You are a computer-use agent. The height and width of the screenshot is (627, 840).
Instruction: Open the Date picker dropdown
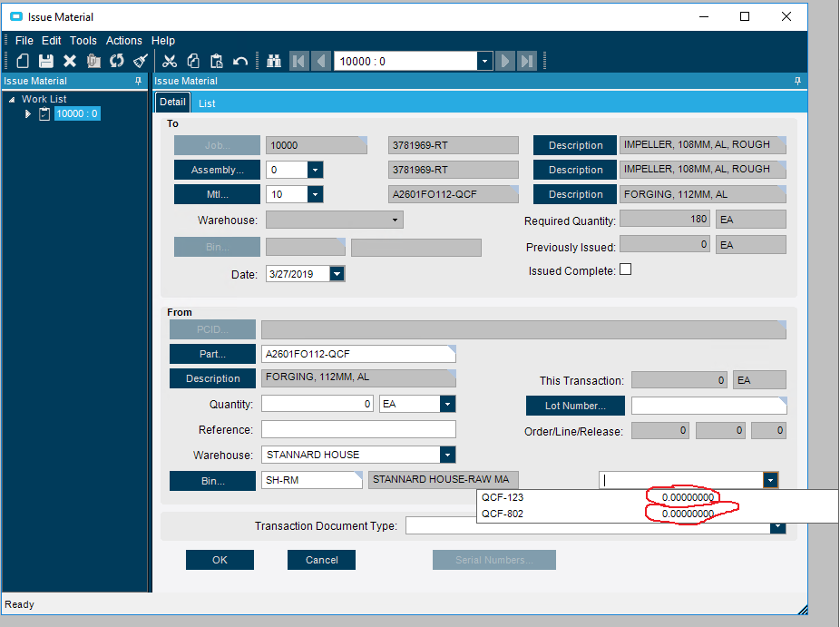pos(337,274)
